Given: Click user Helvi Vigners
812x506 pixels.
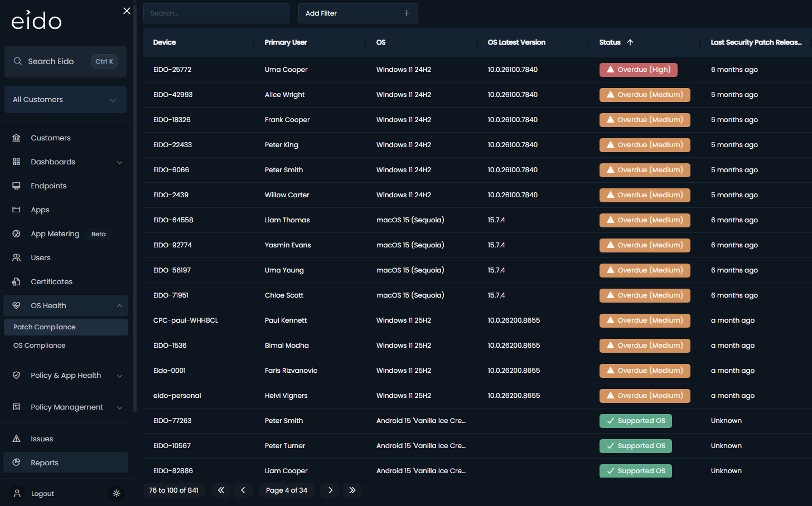Looking at the screenshot, I should click(x=286, y=396).
